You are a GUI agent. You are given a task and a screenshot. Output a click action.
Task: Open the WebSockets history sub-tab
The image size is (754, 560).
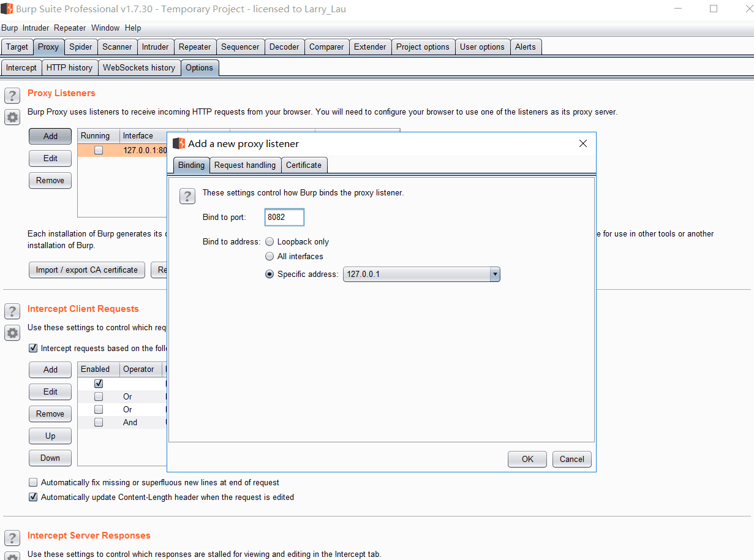coord(139,67)
